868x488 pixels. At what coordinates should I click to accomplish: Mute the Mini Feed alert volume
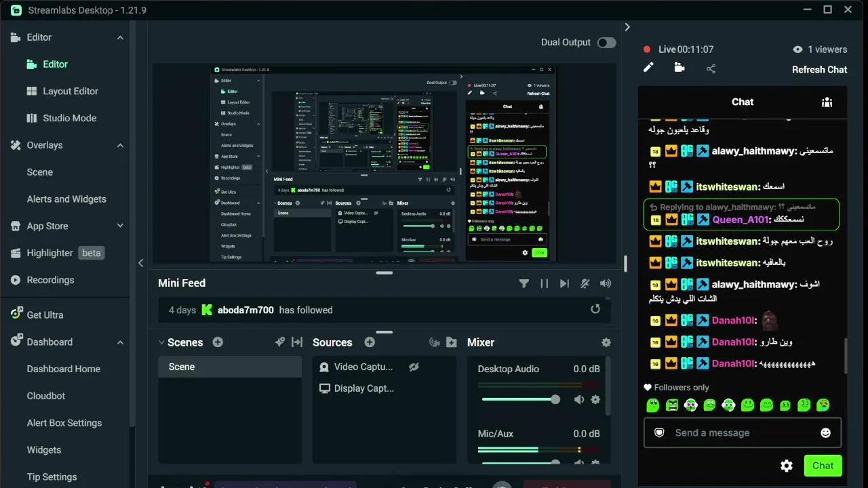606,283
